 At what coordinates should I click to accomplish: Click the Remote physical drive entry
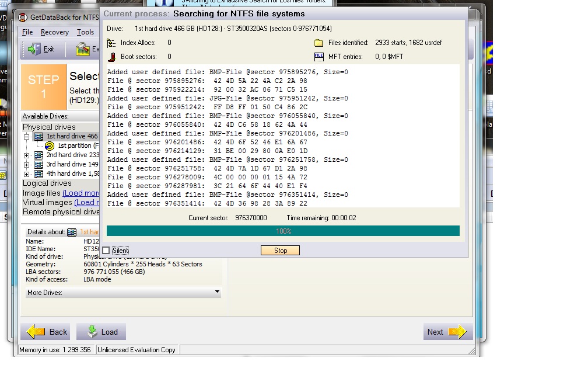pyautogui.click(x=61, y=212)
